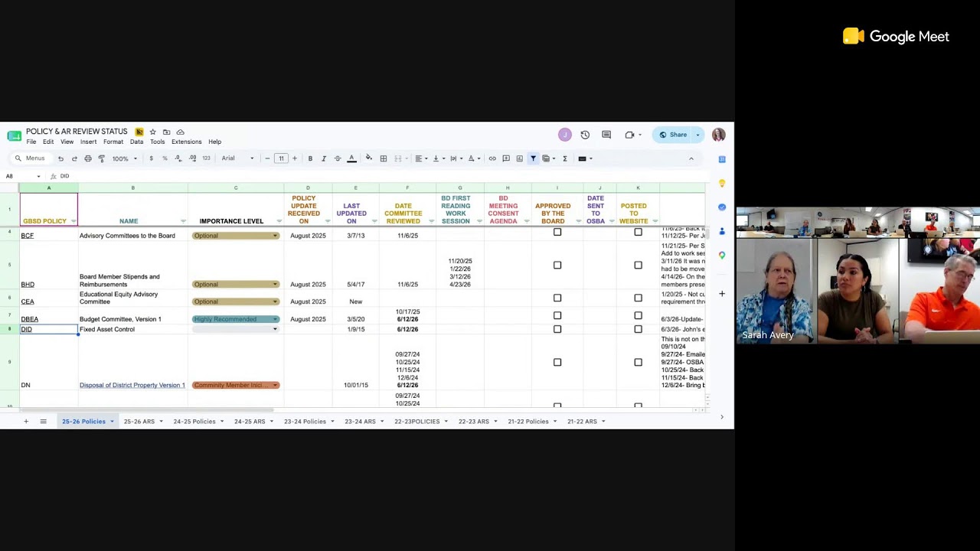Open zoom level 100% dropdown

click(125, 158)
